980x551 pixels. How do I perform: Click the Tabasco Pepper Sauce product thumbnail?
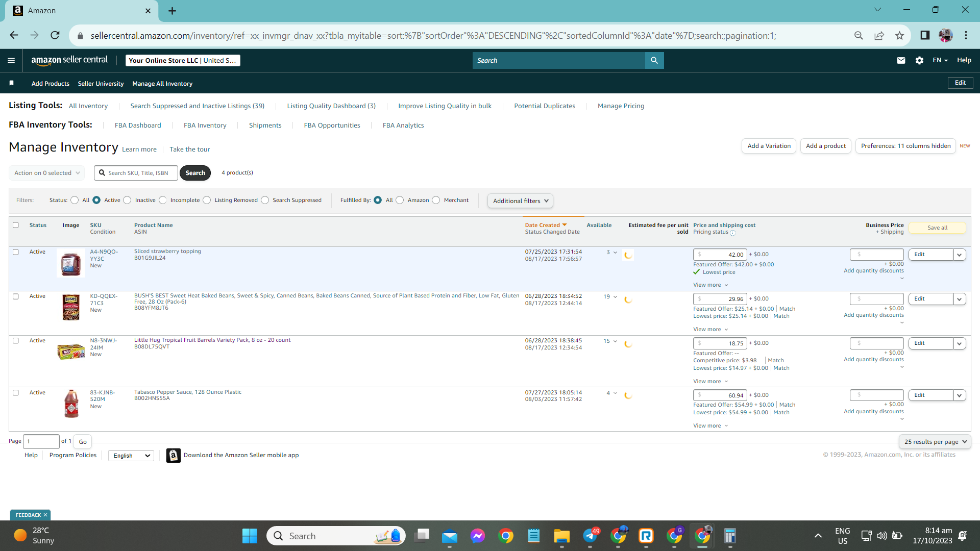point(71,404)
